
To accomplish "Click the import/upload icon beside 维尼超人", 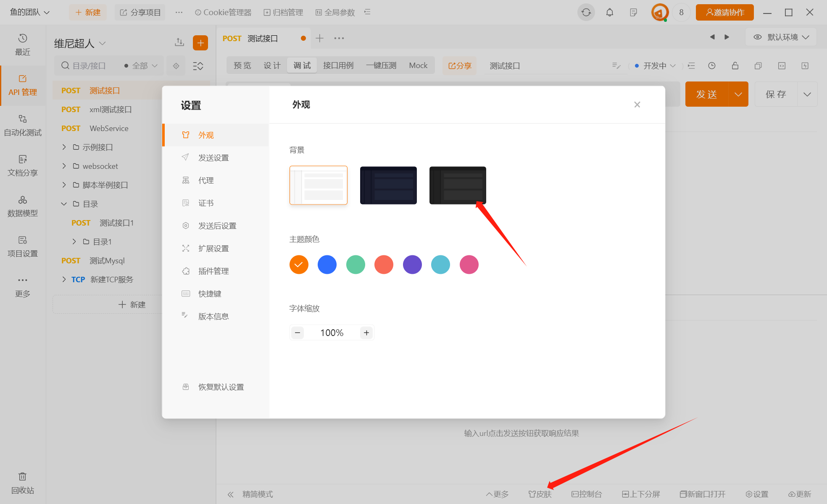I will tap(179, 42).
